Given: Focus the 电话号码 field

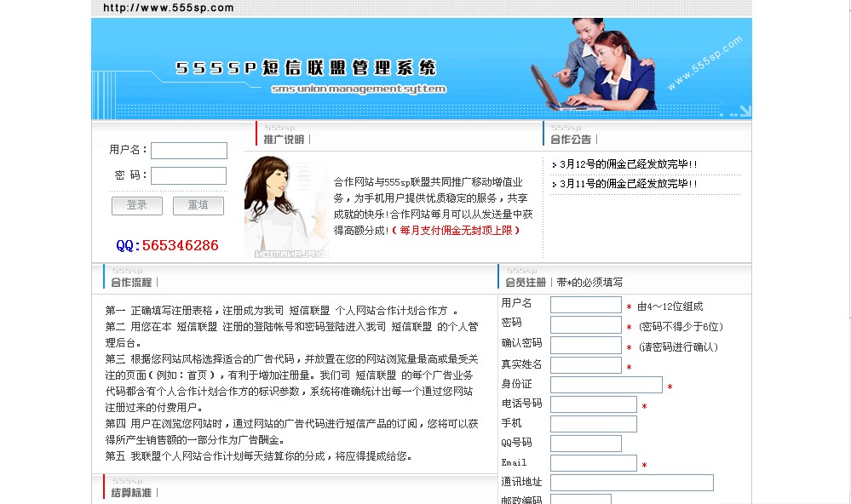Looking at the screenshot, I should point(593,404).
